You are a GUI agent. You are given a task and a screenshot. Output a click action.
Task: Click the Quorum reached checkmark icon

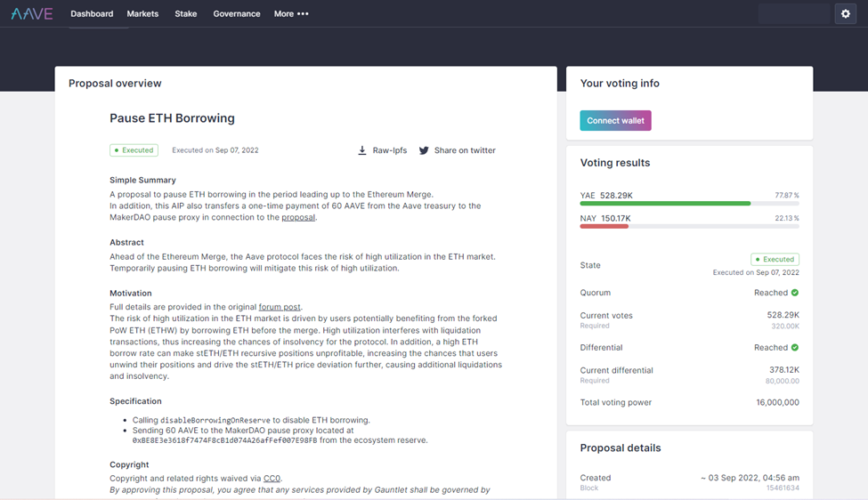coord(795,293)
